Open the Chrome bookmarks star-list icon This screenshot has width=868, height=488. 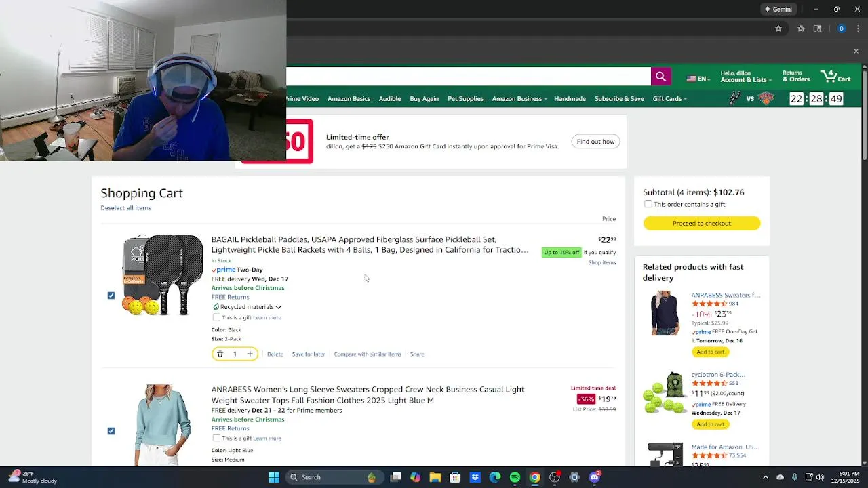click(x=801, y=28)
